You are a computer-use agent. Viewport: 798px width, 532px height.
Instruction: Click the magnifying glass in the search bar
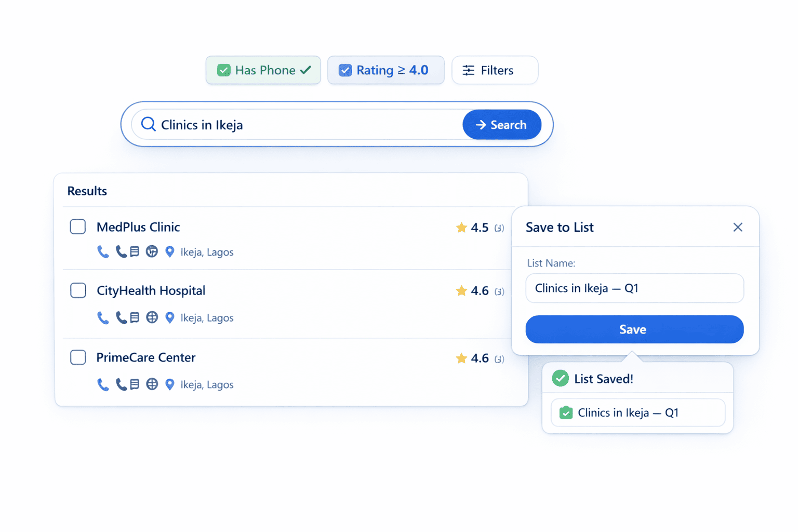click(x=148, y=124)
